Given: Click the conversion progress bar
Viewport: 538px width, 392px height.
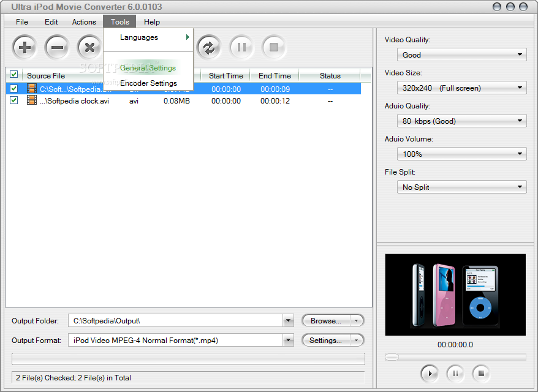Looking at the screenshot, I should click(188, 359).
